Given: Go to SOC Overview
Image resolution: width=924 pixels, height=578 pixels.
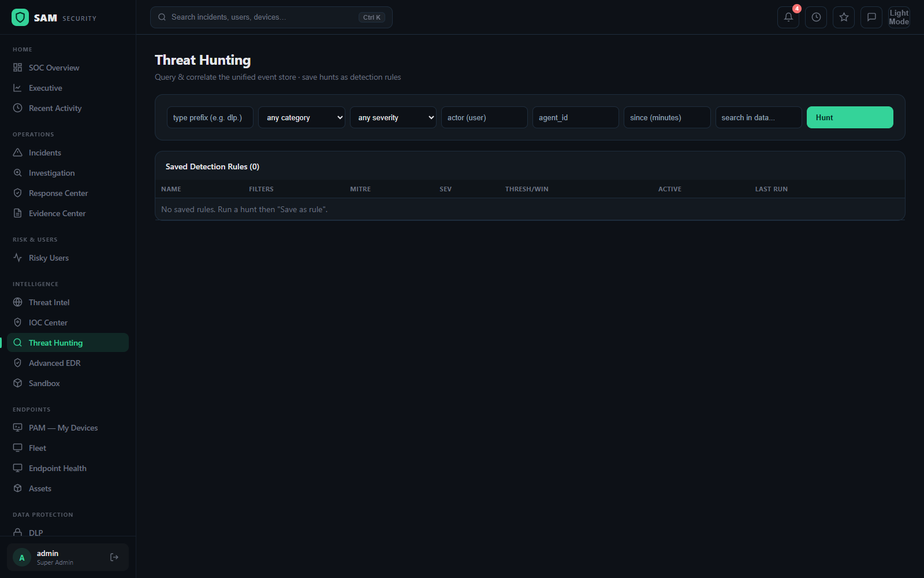Looking at the screenshot, I should pyautogui.click(x=68, y=68).
